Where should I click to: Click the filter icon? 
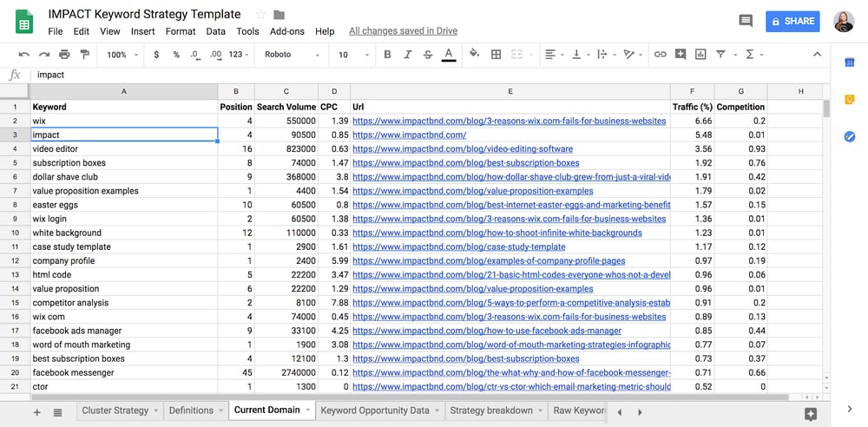tap(720, 55)
